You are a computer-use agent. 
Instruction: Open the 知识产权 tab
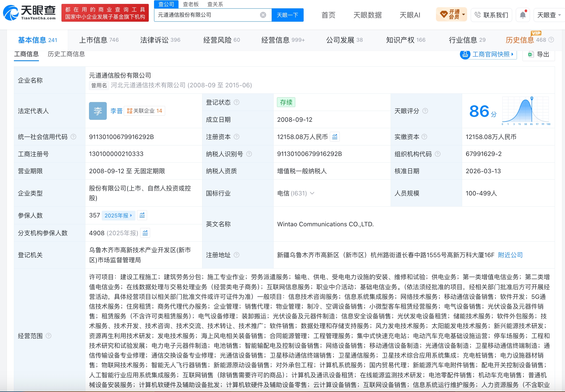pyautogui.click(x=406, y=40)
